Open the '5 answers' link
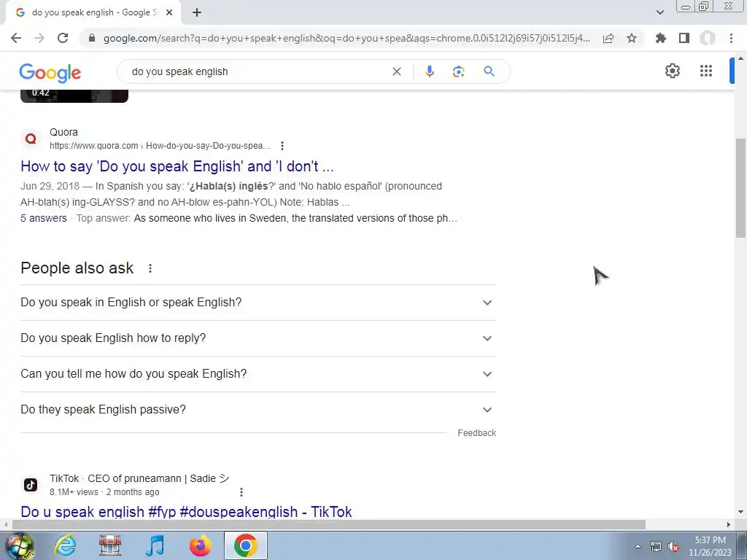This screenshot has height=560, width=747. [x=44, y=218]
